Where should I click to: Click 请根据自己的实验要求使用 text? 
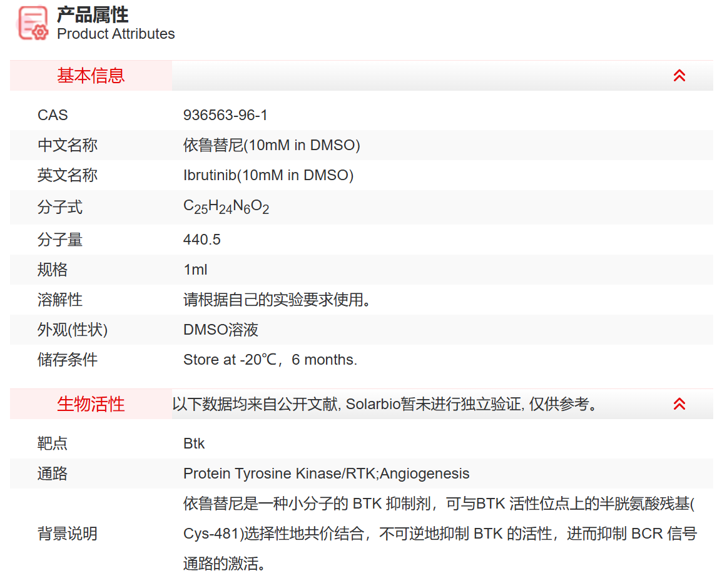(x=277, y=300)
